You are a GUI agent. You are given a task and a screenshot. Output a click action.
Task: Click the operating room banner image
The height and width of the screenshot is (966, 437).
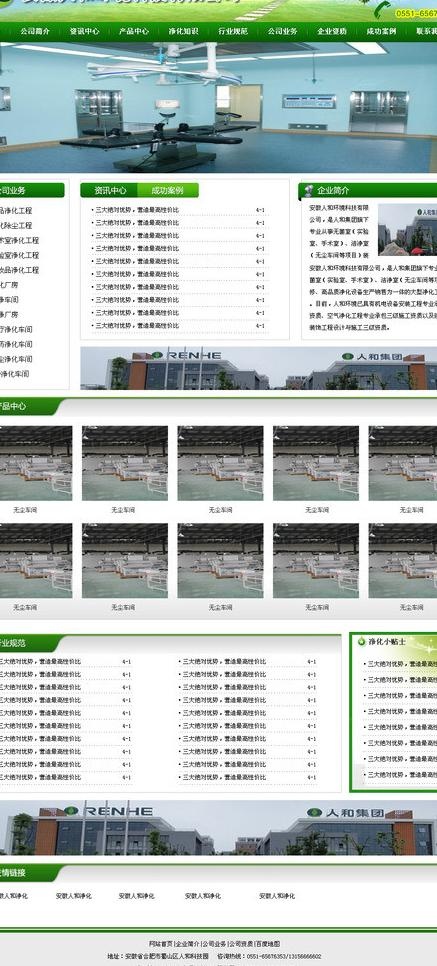click(218, 107)
